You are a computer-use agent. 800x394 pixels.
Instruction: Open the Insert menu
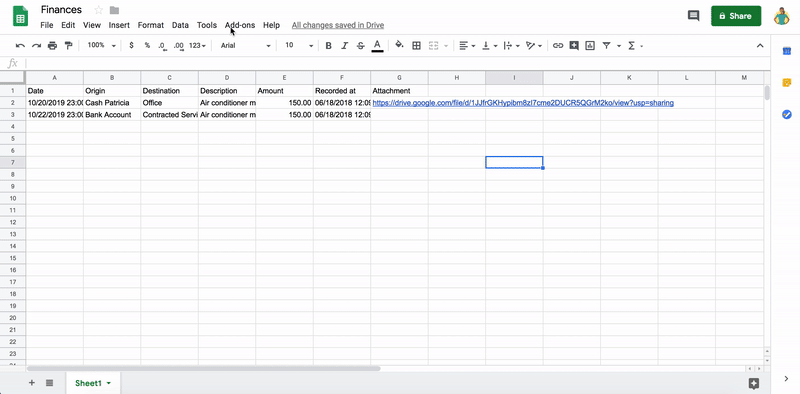[x=119, y=25]
